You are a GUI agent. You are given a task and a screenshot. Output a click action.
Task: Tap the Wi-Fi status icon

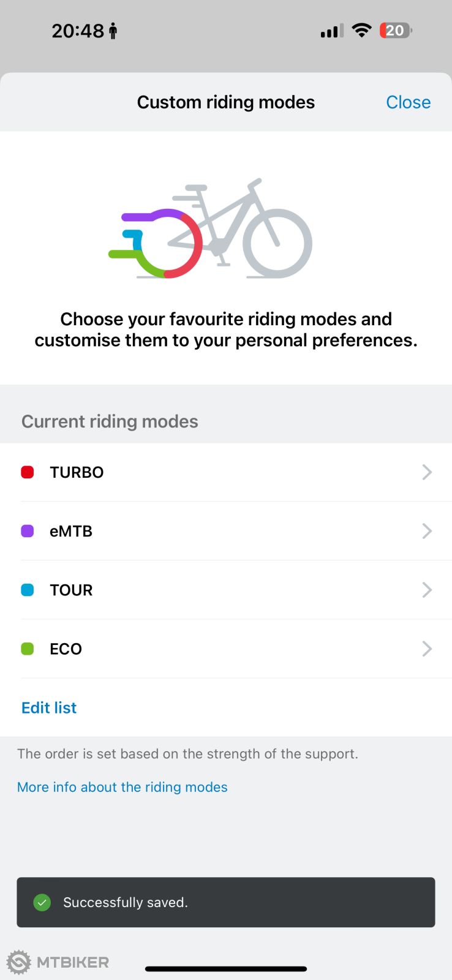pos(362,31)
